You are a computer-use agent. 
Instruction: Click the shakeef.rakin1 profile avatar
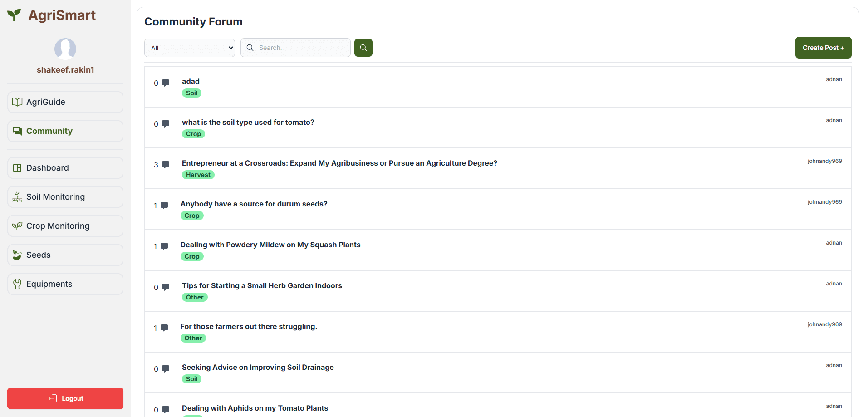click(x=65, y=49)
